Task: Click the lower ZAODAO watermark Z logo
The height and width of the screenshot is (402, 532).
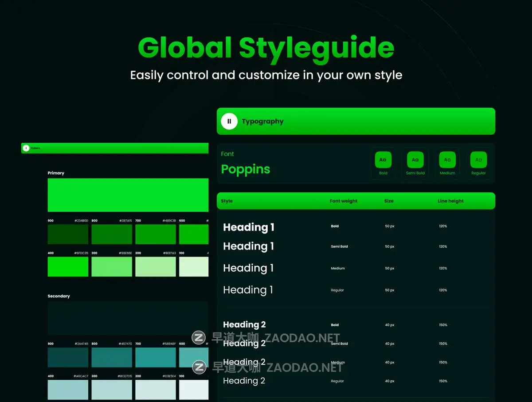Action: (199, 367)
